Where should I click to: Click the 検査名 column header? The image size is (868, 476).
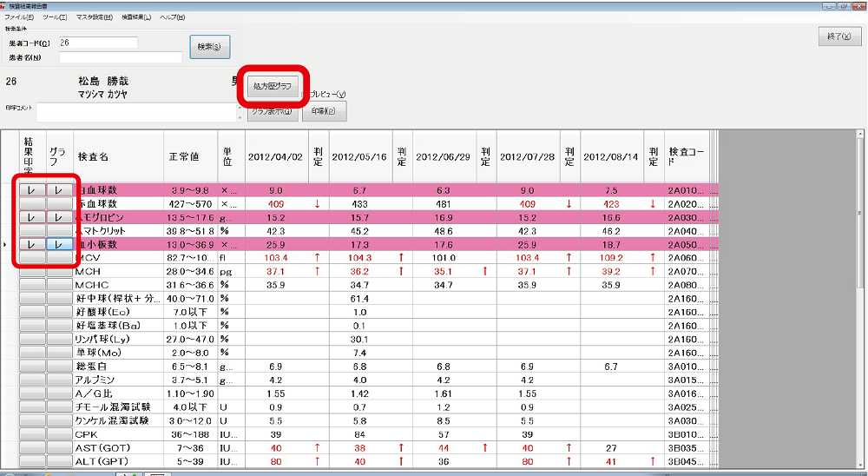click(118, 157)
